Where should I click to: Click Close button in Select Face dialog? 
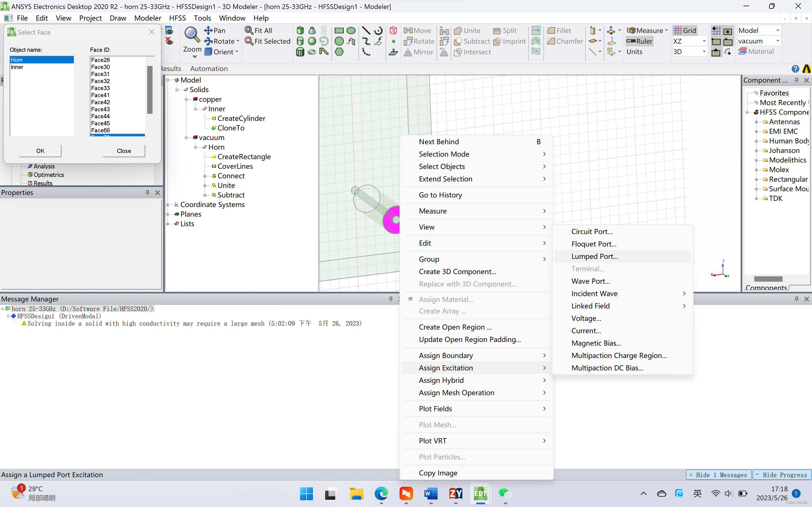[123, 151]
